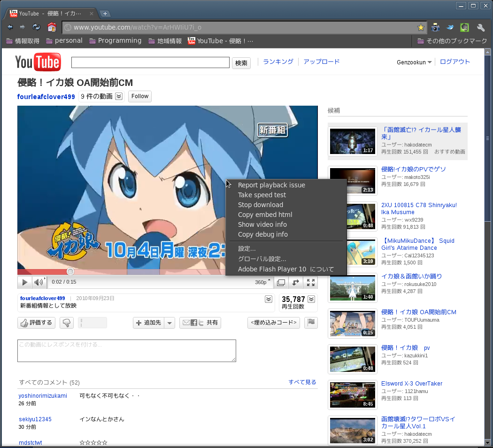Open the イカ娘＆函館いか踊り video link
Viewport: 493px width, 448px height.
point(412,276)
